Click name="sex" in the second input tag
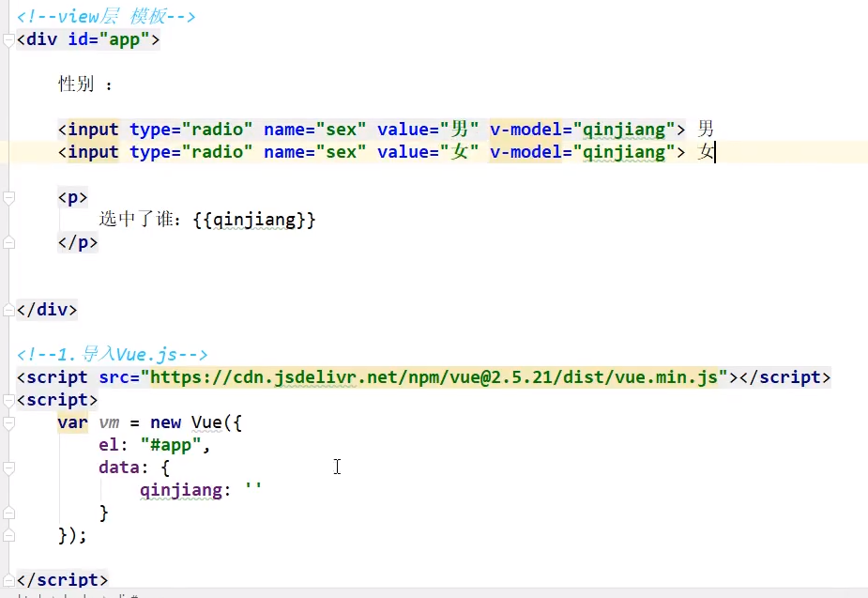 tap(314, 152)
